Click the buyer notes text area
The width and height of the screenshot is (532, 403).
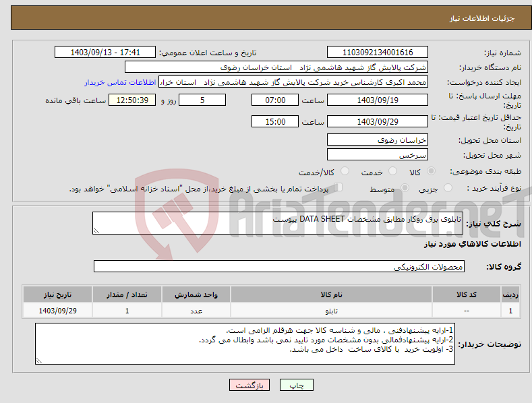245,344
